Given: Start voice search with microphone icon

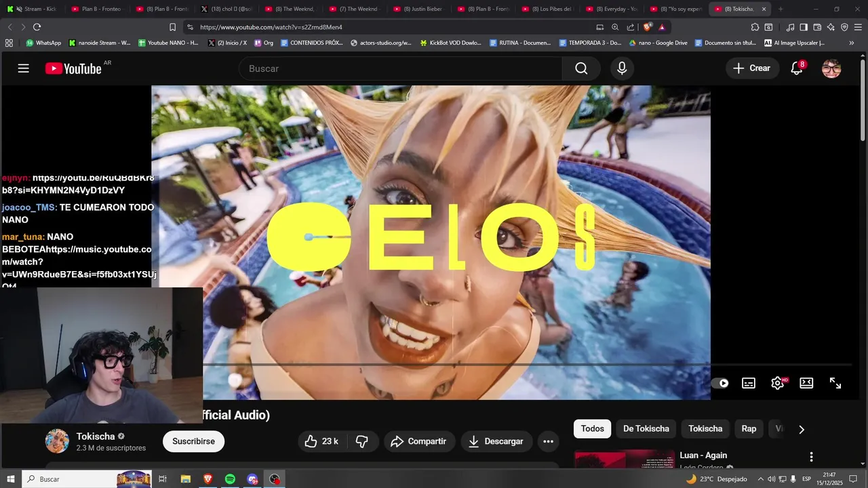Looking at the screenshot, I should click(x=622, y=68).
